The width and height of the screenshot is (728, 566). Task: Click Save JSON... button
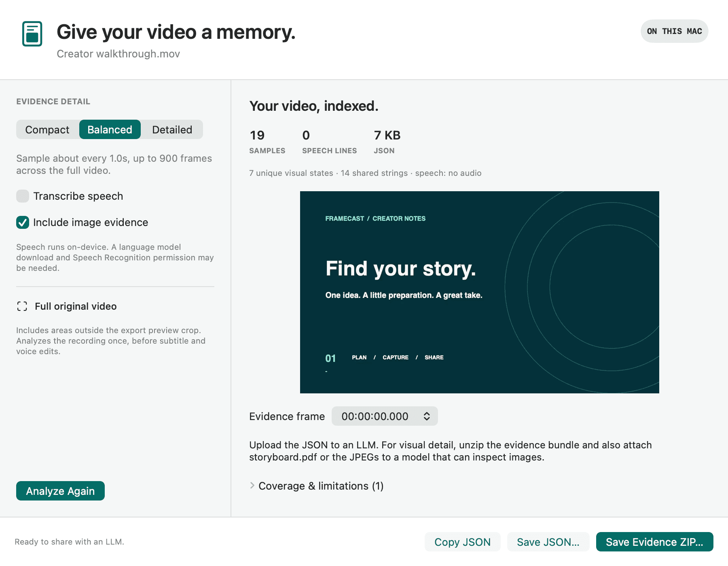[548, 542]
